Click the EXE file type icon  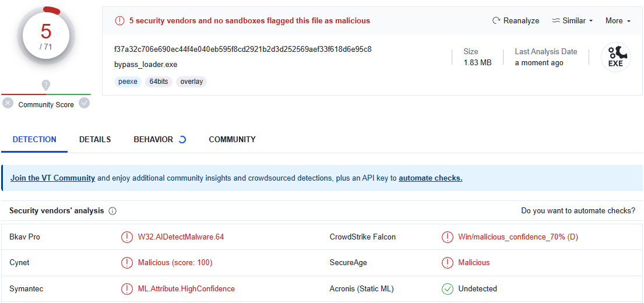(615, 58)
